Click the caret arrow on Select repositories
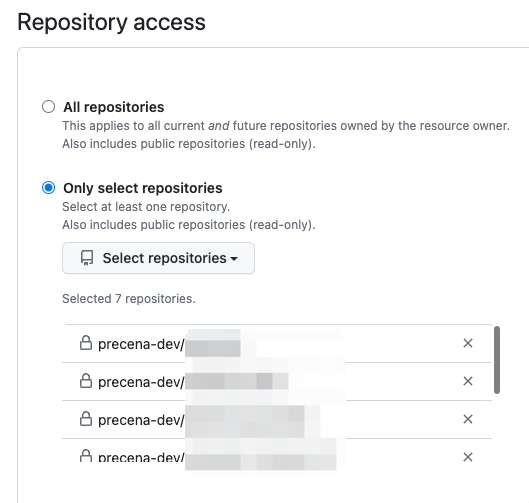This screenshot has height=503, width=529. (x=234, y=259)
